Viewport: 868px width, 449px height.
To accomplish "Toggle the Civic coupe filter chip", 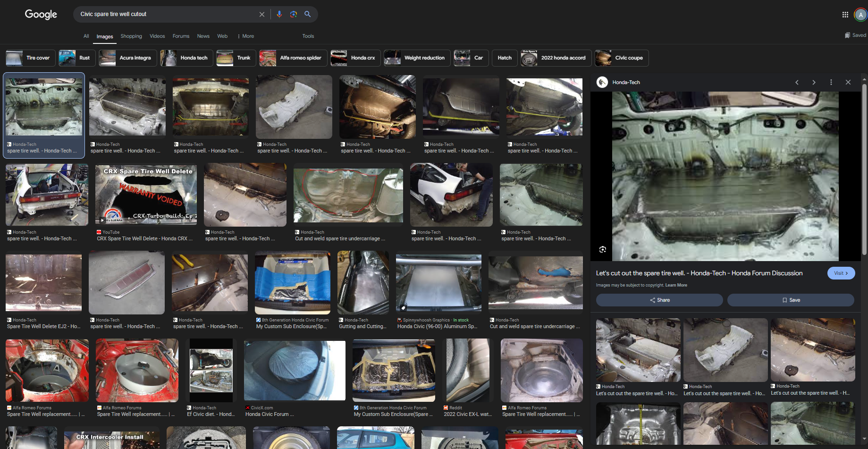I will (x=622, y=58).
